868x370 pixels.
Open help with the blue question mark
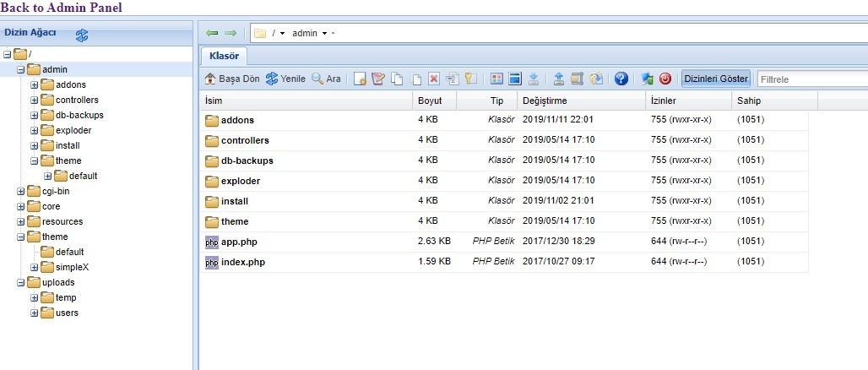[x=621, y=79]
